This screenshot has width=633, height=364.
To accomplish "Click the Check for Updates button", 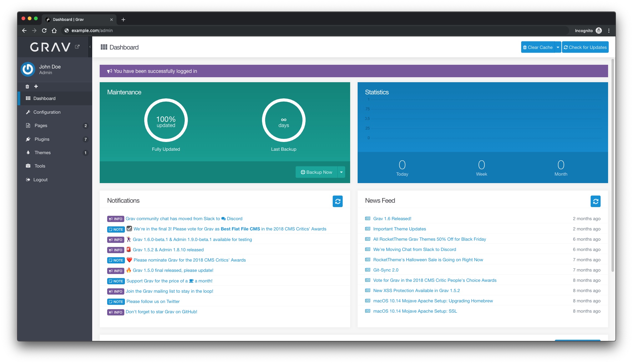I will click(585, 47).
